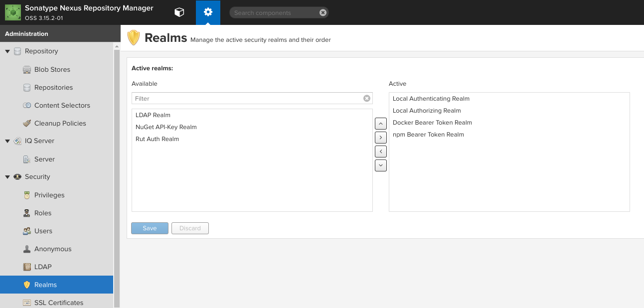
Task: Click the Repository tree label
Action: coord(41,51)
